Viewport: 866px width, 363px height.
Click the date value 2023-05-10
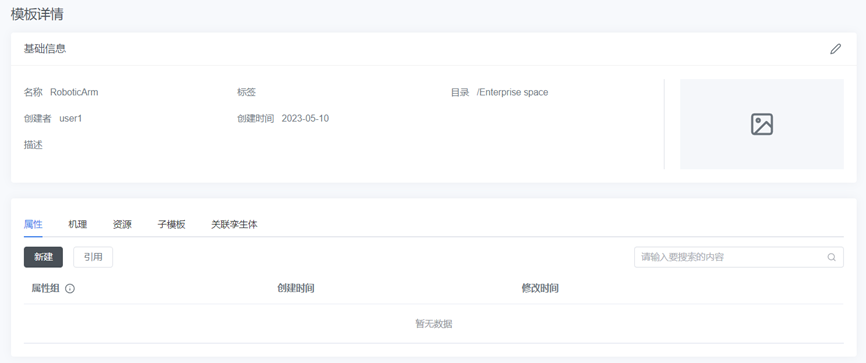tap(305, 118)
